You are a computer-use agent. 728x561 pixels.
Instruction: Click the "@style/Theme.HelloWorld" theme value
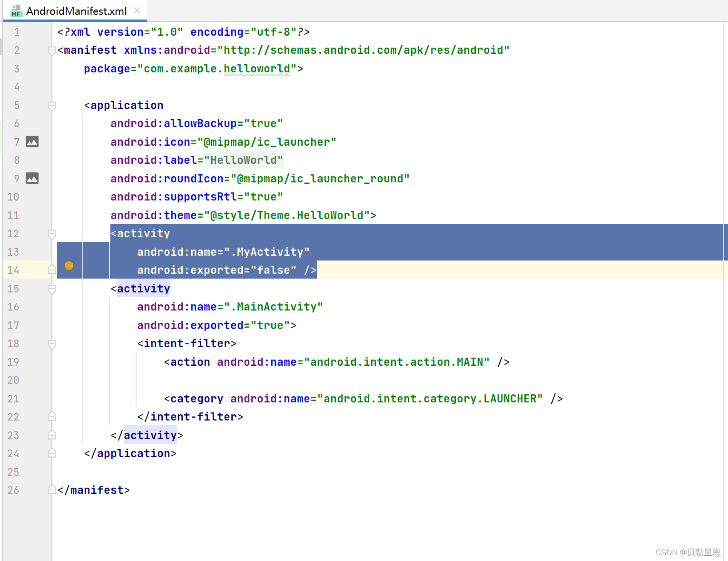pyautogui.click(x=287, y=215)
